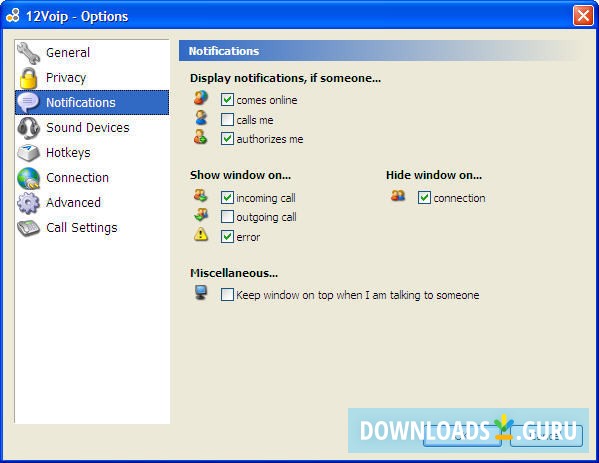Toggle show window on 'error' checkbox

pos(227,236)
